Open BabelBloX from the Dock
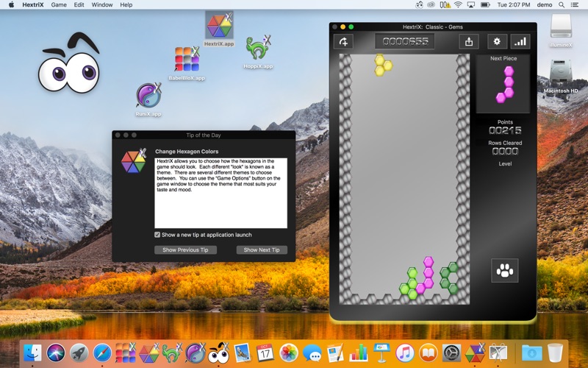The height and width of the screenshot is (368, 588). click(x=126, y=353)
